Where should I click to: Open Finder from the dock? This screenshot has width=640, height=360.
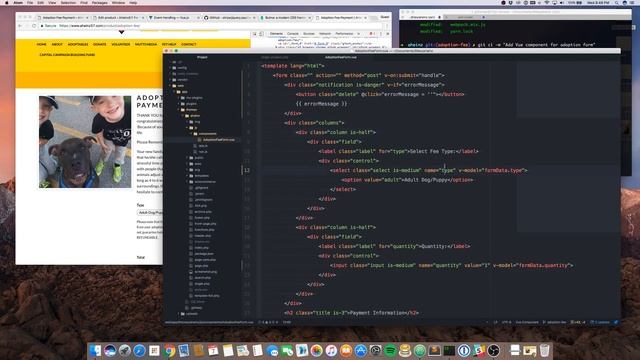coord(95,351)
